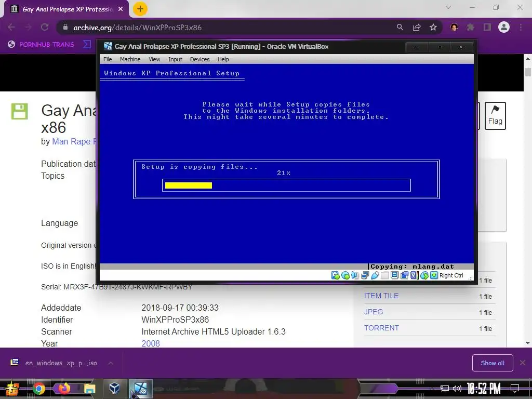Open the Machine menu in VirtualBox
The width and height of the screenshot is (532, 399).
pyautogui.click(x=130, y=59)
